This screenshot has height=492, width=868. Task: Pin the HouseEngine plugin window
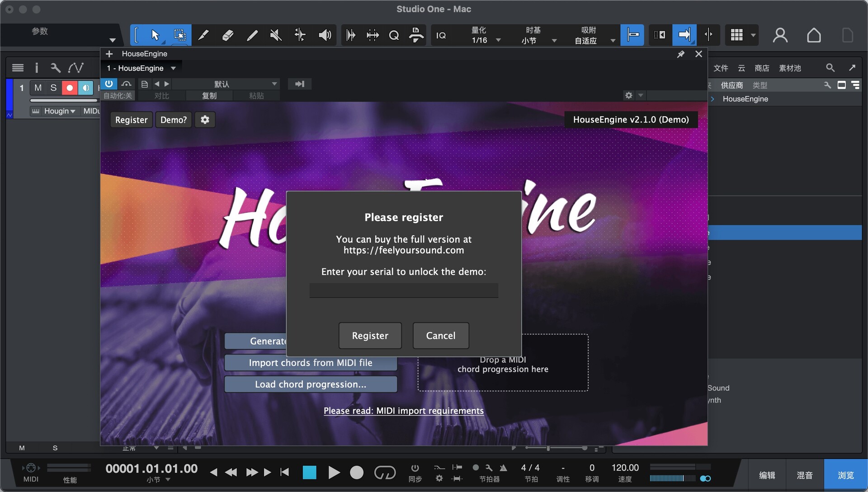(680, 54)
